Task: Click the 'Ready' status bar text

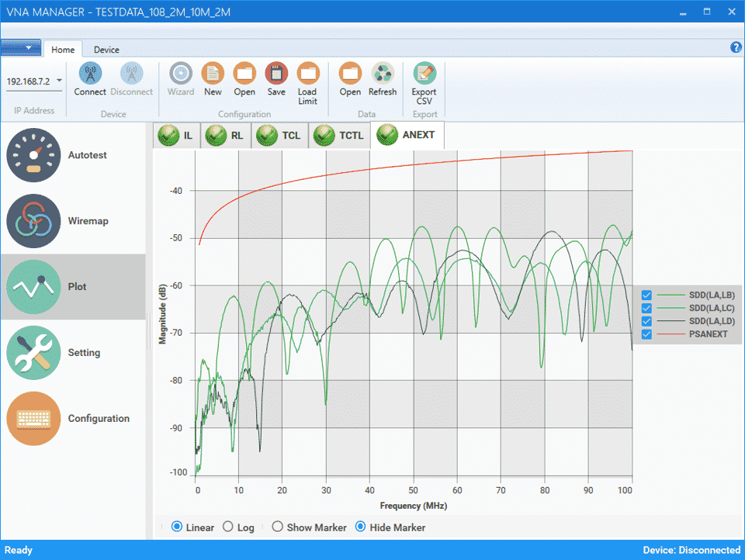Action: click(19, 550)
